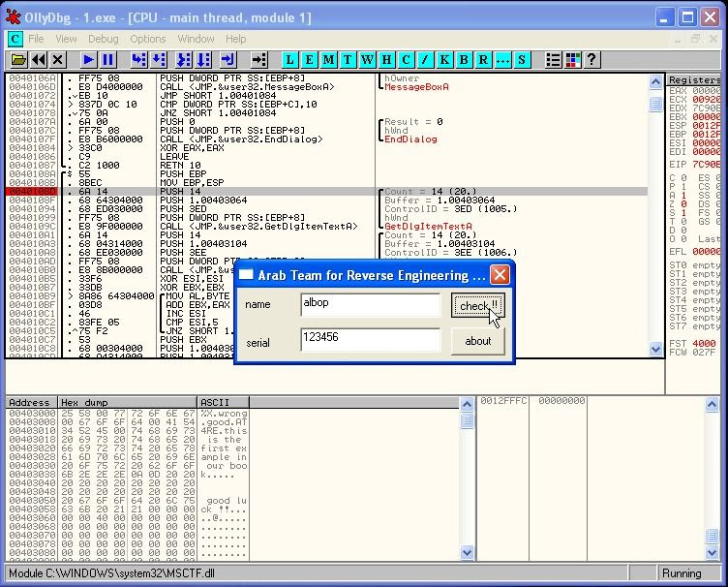Show Memory map with M button

coord(328,59)
